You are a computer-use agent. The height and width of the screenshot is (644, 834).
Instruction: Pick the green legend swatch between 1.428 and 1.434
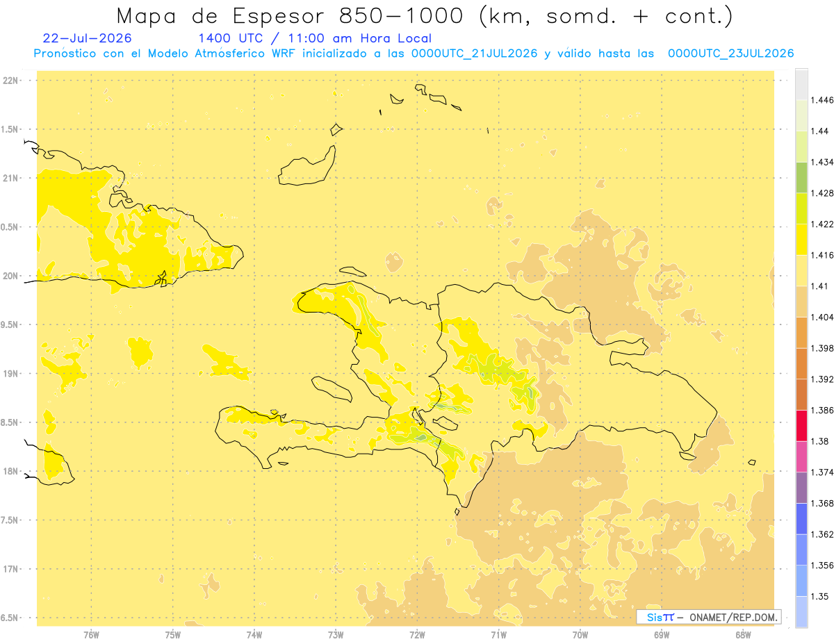point(801,177)
